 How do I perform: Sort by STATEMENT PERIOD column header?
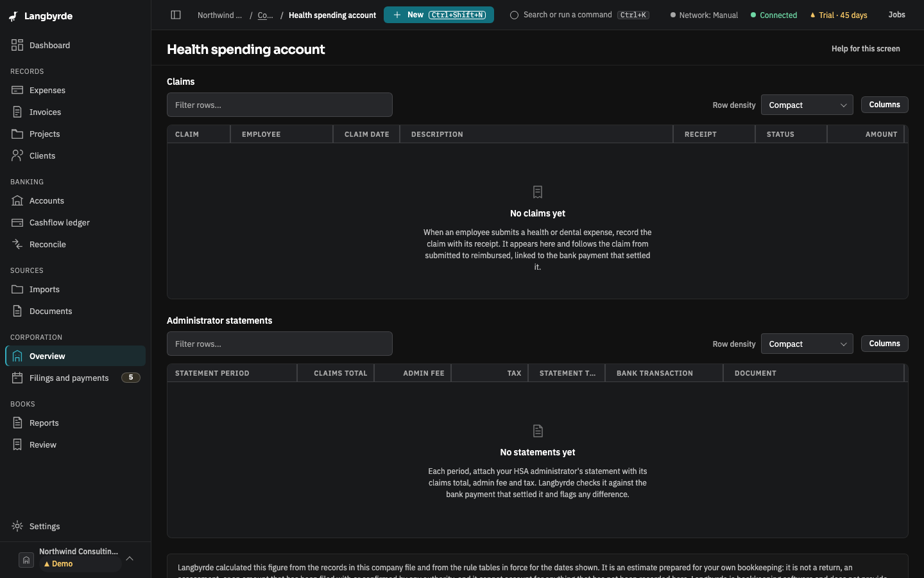pos(232,373)
